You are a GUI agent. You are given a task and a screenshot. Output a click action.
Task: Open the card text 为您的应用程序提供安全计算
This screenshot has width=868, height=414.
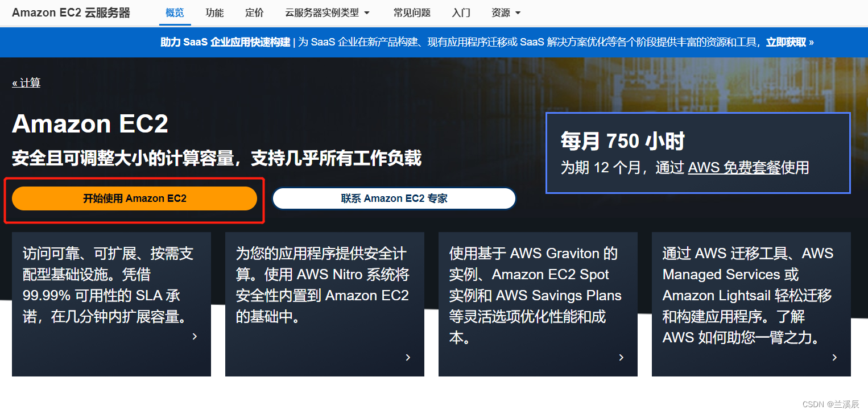[323, 285]
